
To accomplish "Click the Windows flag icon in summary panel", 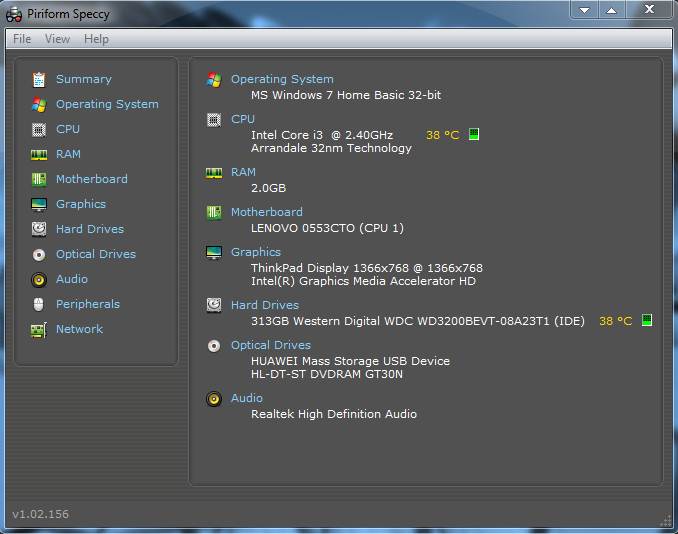I will tap(214, 80).
